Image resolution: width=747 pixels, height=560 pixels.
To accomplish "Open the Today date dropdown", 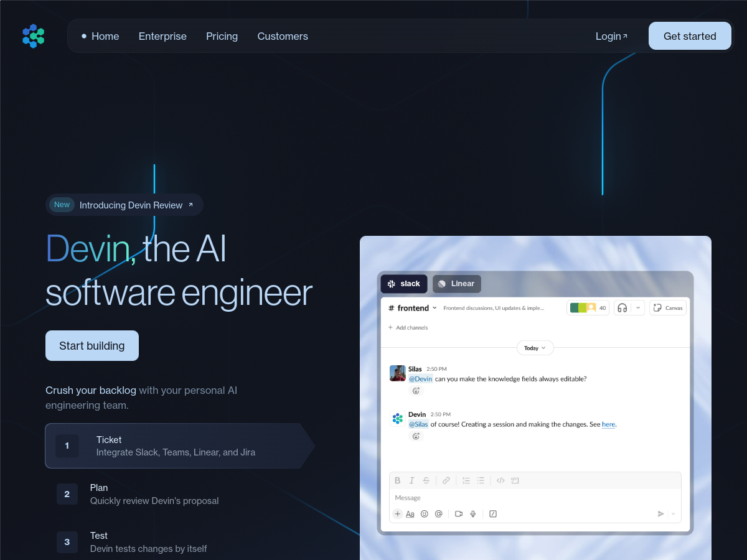I will point(535,348).
